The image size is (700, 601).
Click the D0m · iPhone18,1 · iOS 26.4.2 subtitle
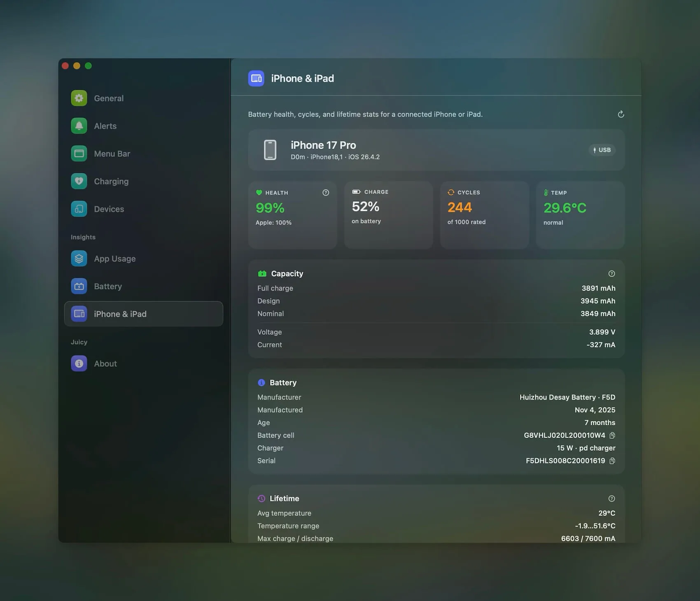tap(335, 157)
